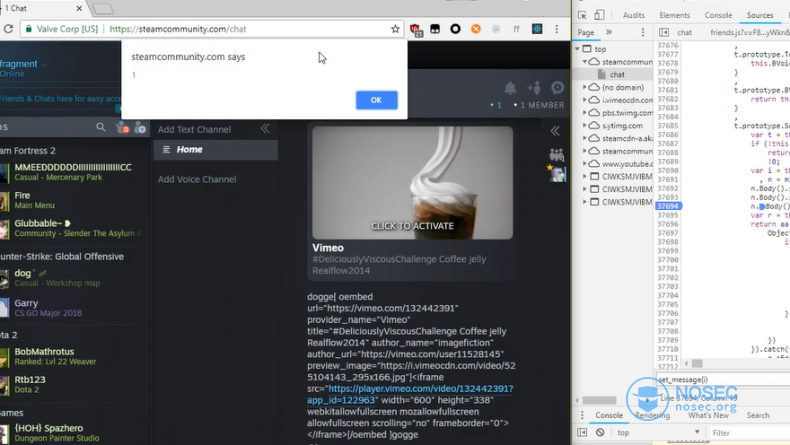The height and width of the screenshot is (445, 790).
Task: Close the 1 Chat browser tab
Action: click(79, 8)
